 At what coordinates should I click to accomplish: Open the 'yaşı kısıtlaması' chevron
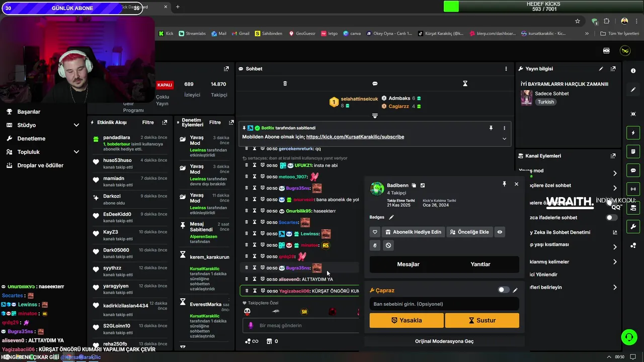coord(615,247)
